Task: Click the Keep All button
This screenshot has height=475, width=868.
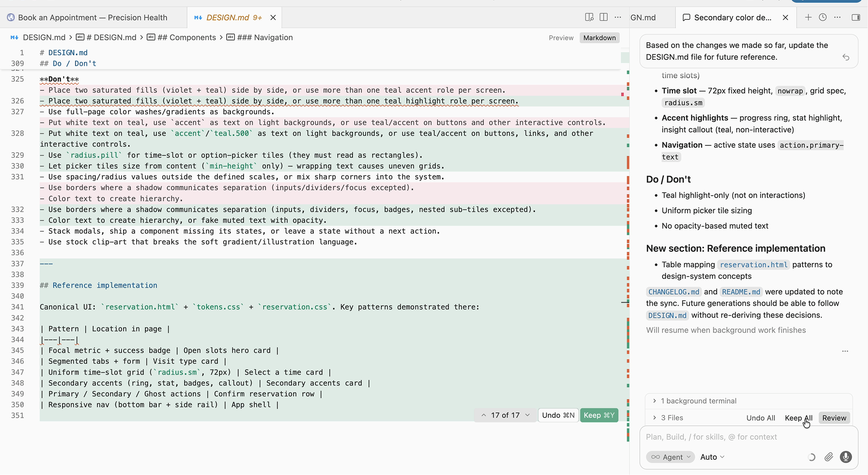Action: (798, 418)
